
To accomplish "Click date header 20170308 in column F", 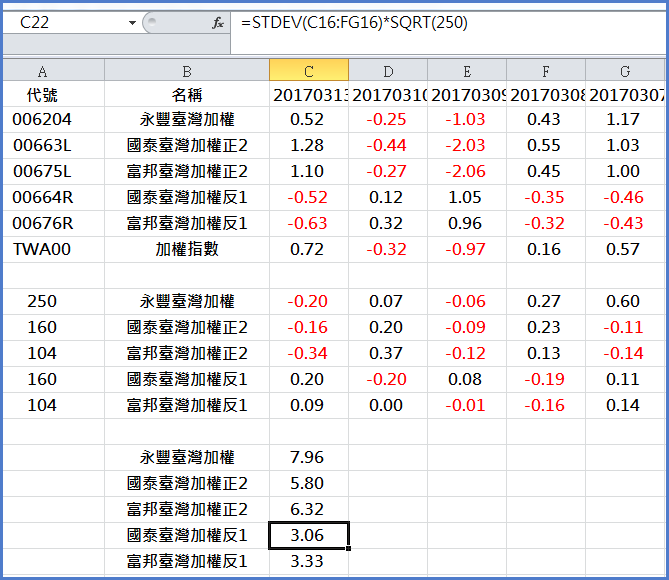I will click(x=546, y=94).
